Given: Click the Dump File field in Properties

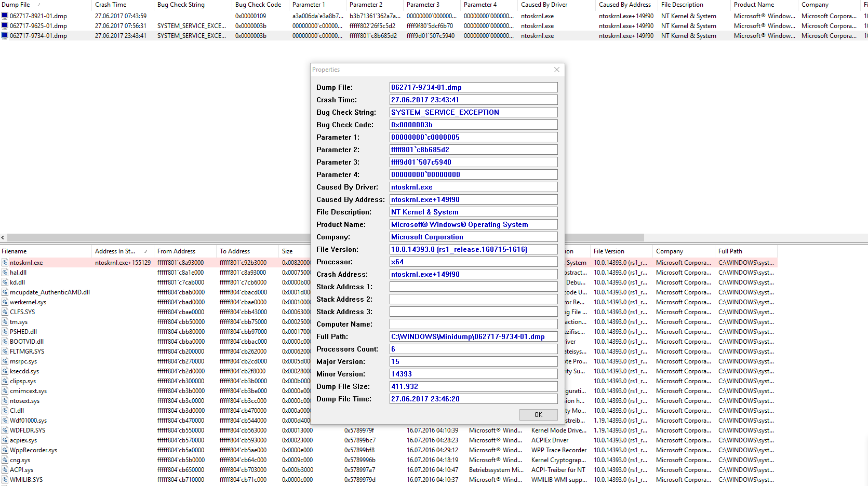Looking at the screenshot, I should click(474, 87).
